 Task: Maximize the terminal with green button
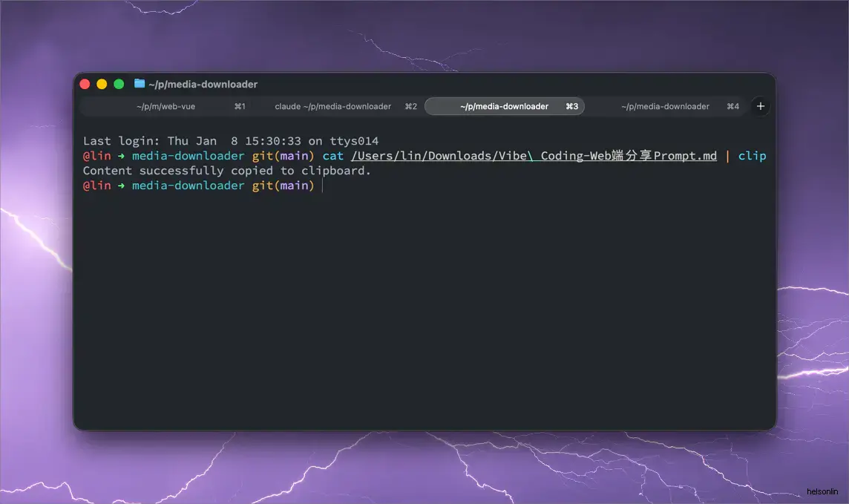tap(119, 84)
